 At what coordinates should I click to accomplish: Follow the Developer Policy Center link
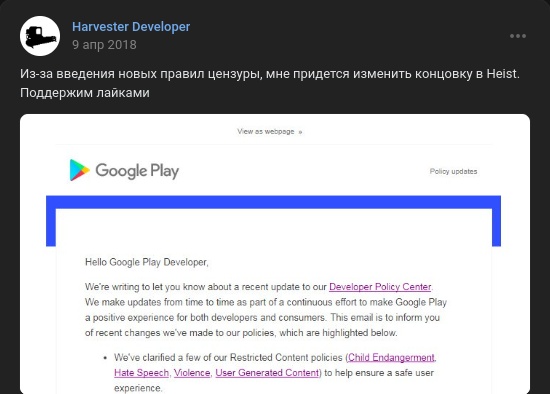(380, 287)
